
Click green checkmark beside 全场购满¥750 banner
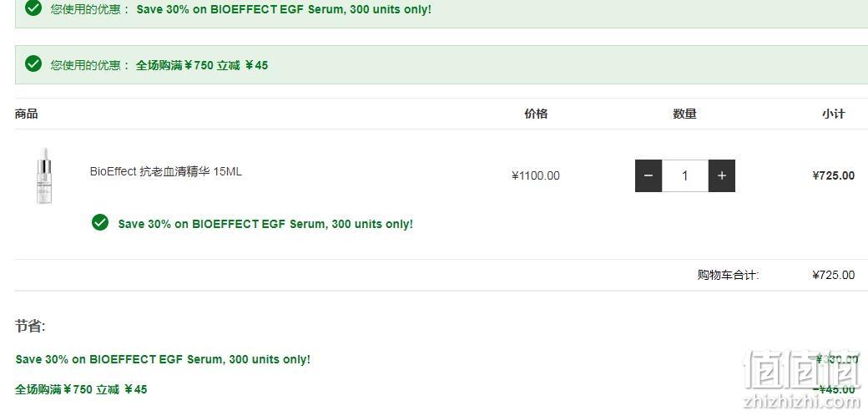33,63
